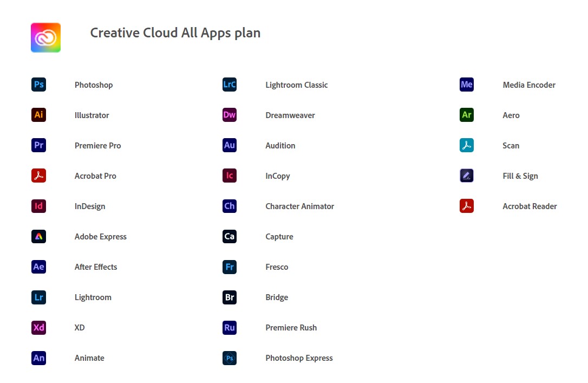Click the Lightroom Classic label
The height and width of the screenshot is (383, 588).
click(297, 85)
